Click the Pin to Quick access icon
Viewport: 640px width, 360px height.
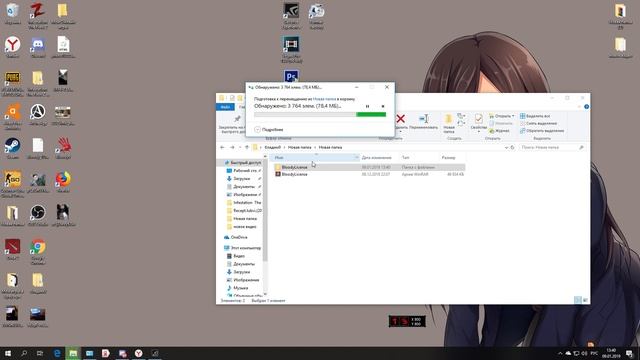tap(237, 119)
